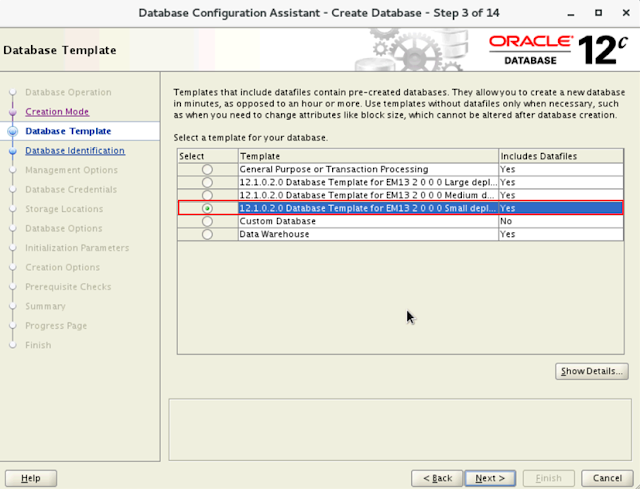Open the Creation Mode step link
The image size is (640, 489).
pyautogui.click(x=57, y=111)
